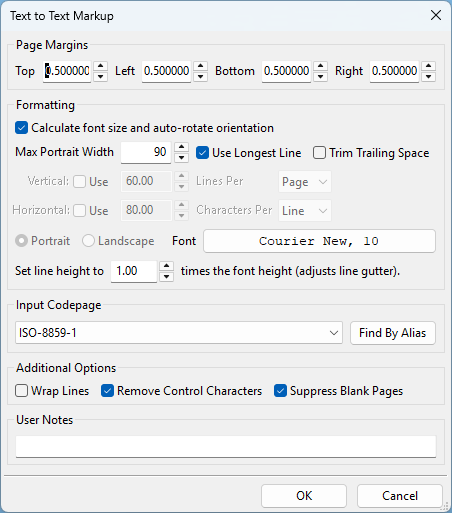Screen dimensions: 452x513
Task: Click the Courier New, 10 font button
Action: (319, 241)
